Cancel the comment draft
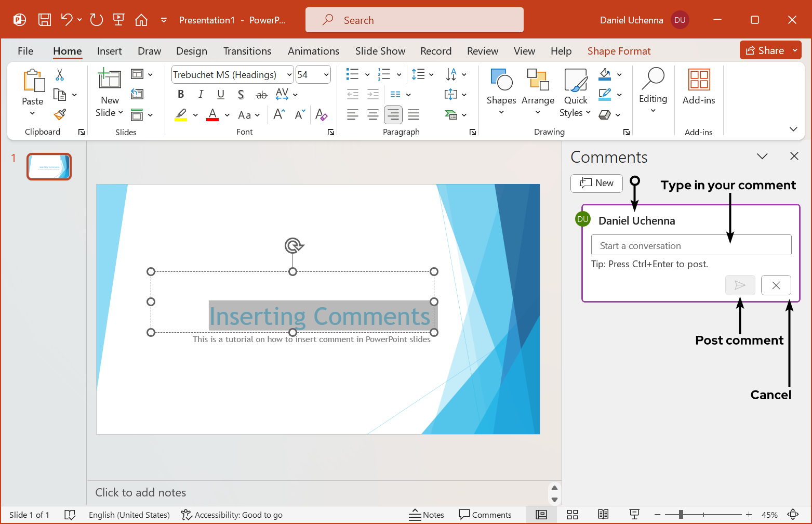Screen dimensions: 812x524 click(x=776, y=285)
